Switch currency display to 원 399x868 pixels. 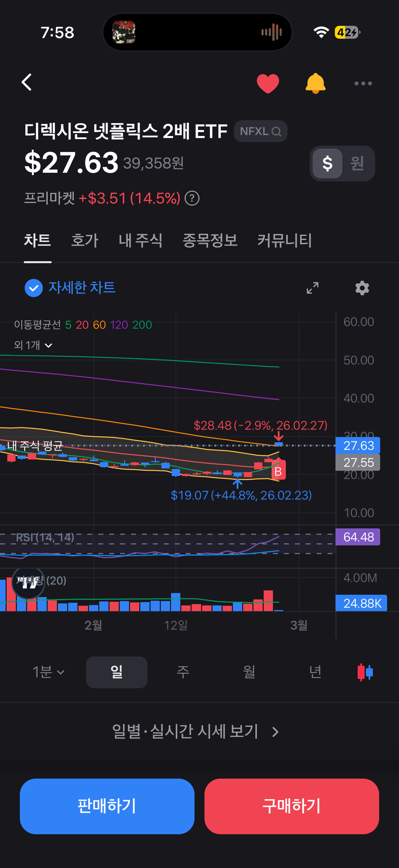click(357, 164)
